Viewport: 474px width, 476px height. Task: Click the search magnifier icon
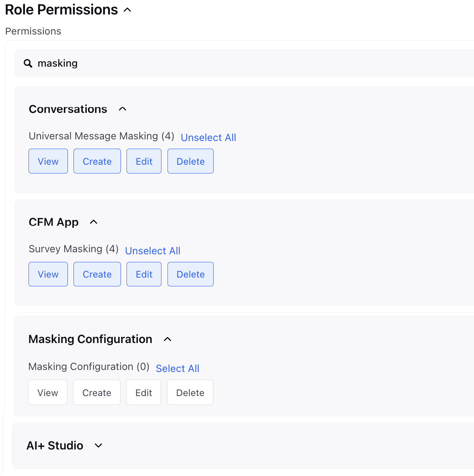coord(28,63)
